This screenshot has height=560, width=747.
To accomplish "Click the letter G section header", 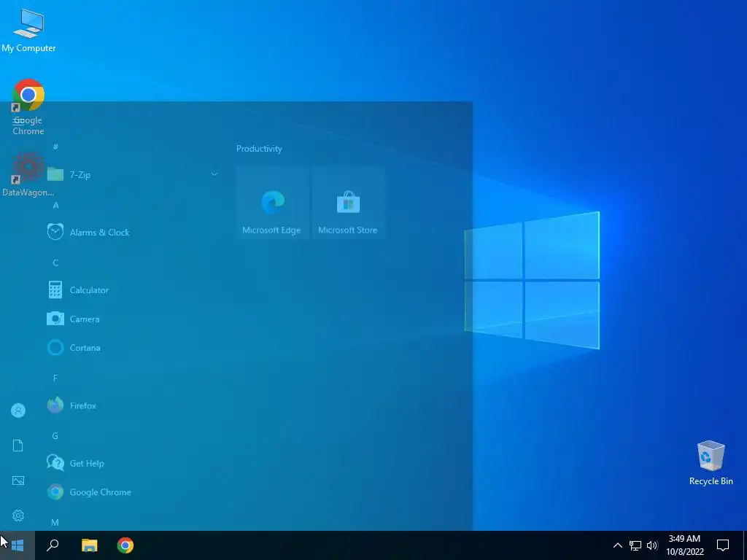I will coord(55,436).
